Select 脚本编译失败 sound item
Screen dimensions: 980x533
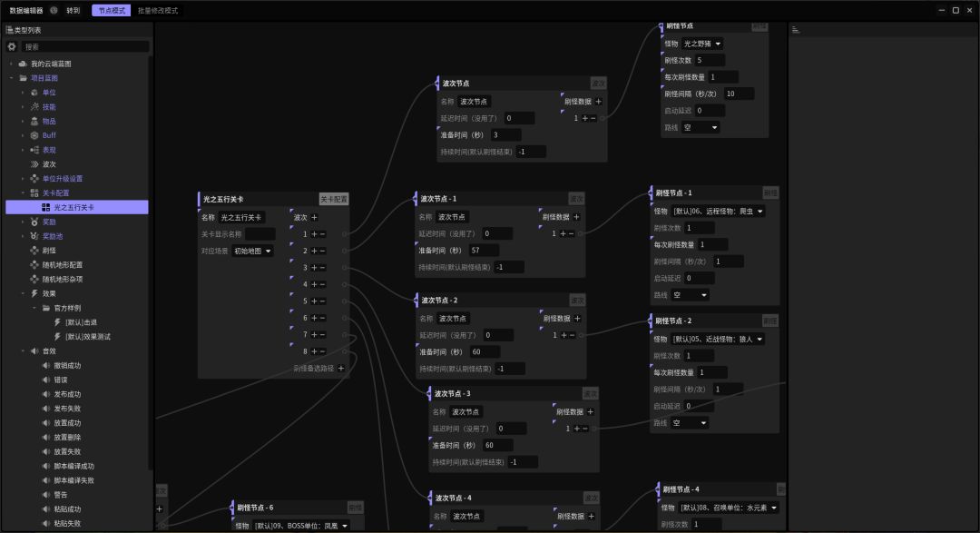(73, 480)
